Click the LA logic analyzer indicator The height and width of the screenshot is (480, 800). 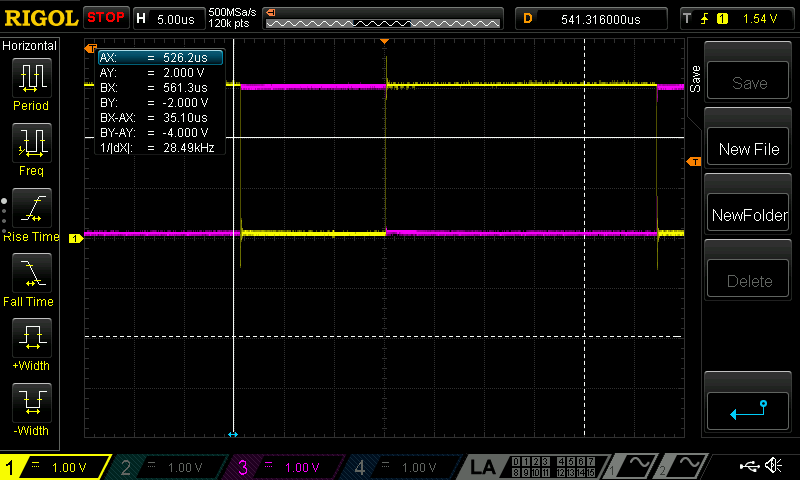483,467
